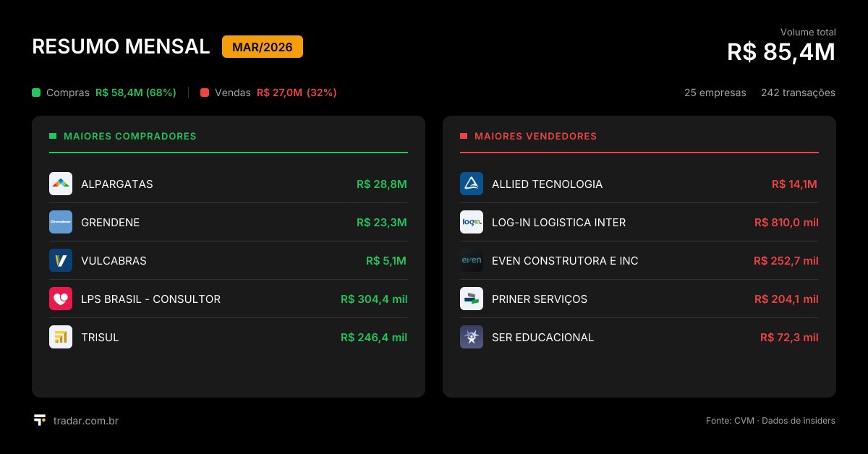Click Allied Tecnologia amount R$ 14,1M

tap(794, 184)
